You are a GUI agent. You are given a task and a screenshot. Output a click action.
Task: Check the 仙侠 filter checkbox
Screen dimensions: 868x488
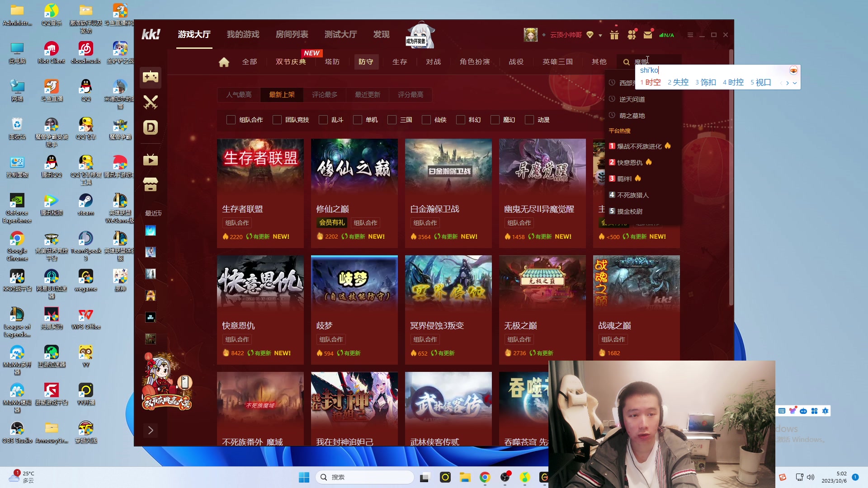click(426, 120)
